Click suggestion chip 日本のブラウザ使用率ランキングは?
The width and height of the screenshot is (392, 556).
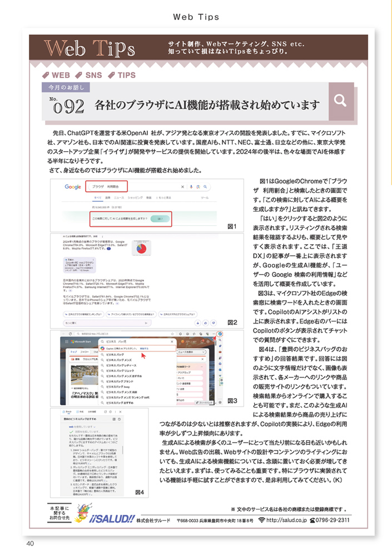click(83, 314)
